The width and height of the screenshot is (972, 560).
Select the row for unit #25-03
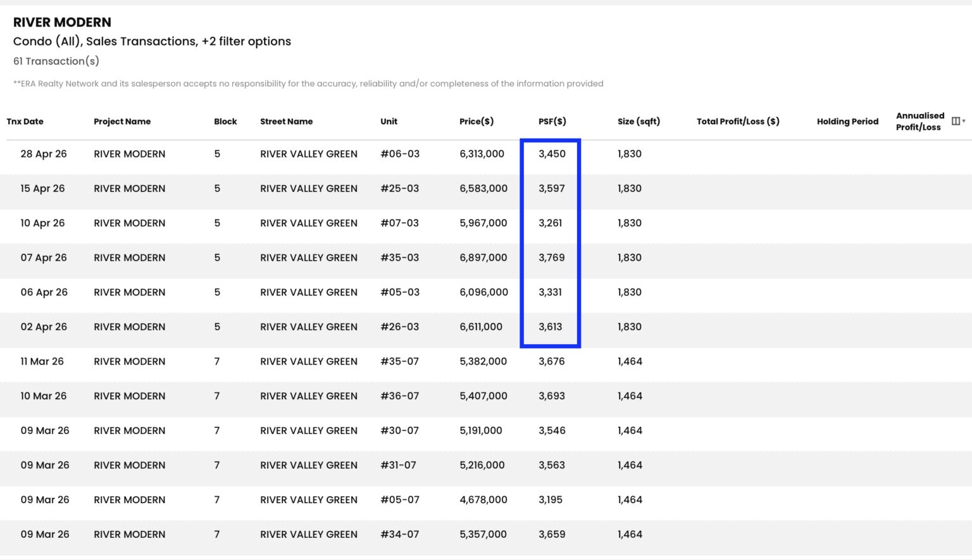(x=486, y=189)
